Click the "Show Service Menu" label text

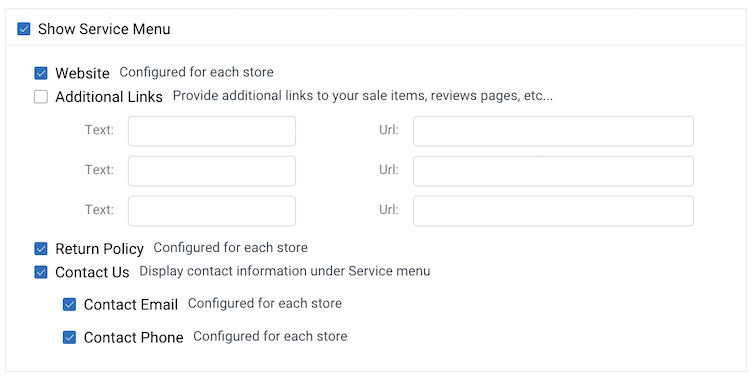[x=104, y=29]
